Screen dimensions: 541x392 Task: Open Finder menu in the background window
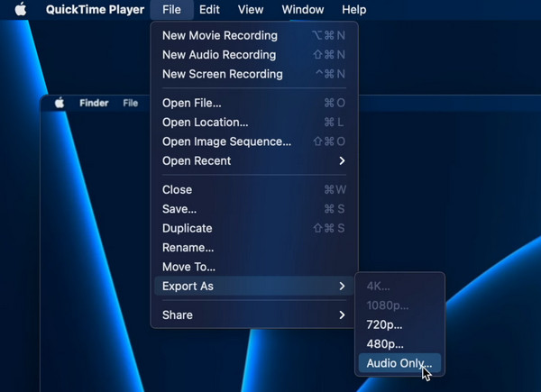(x=94, y=103)
